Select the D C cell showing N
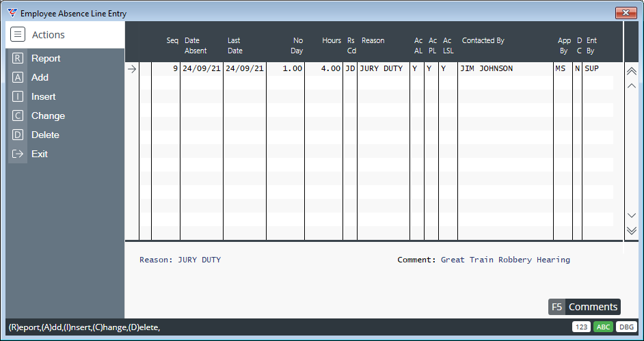This screenshot has width=644, height=341. pyautogui.click(x=578, y=69)
